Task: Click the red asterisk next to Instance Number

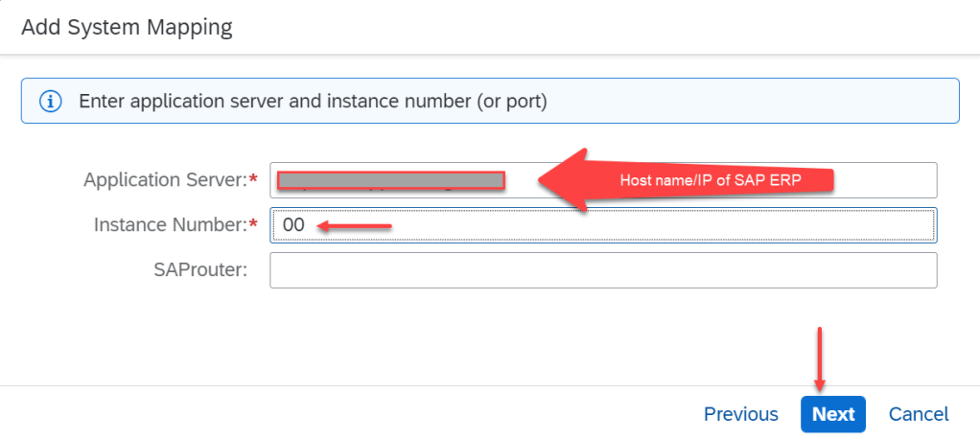Action: click(x=253, y=225)
